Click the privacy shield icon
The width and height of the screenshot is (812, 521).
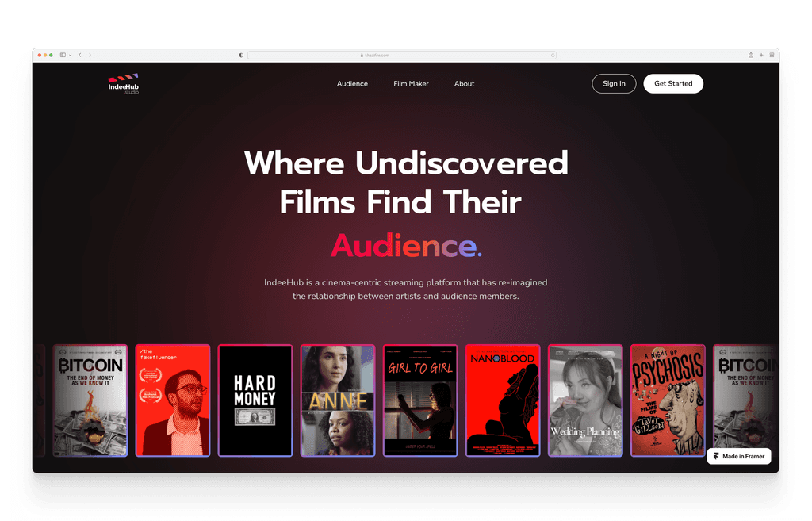[241, 55]
